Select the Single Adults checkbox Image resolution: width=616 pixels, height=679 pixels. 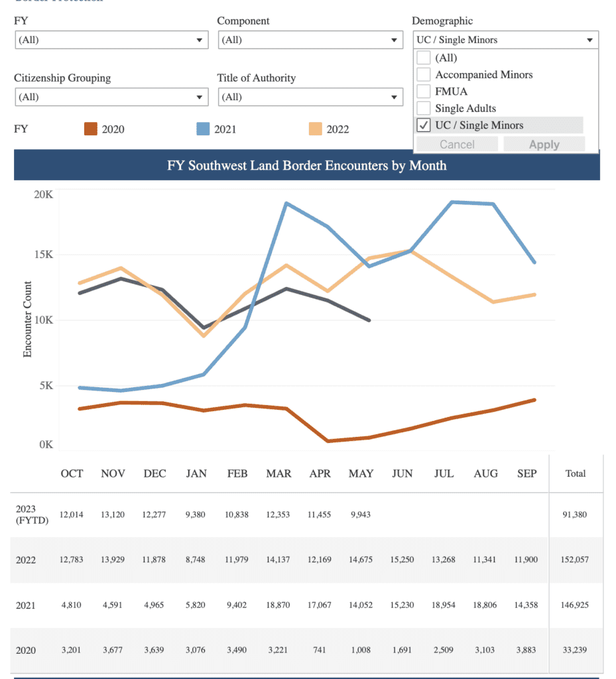(x=424, y=108)
